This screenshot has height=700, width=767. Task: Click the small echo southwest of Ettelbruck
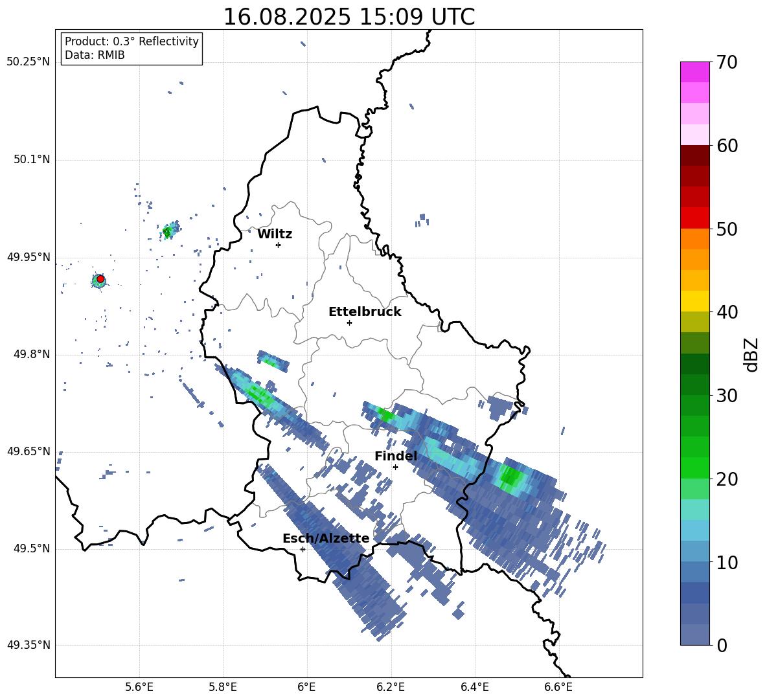(x=273, y=361)
